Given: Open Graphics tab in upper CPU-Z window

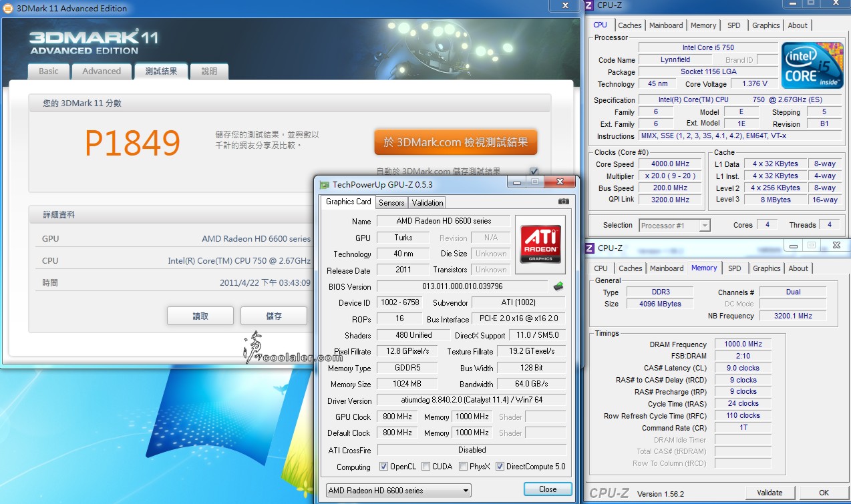Looking at the screenshot, I should point(766,25).
